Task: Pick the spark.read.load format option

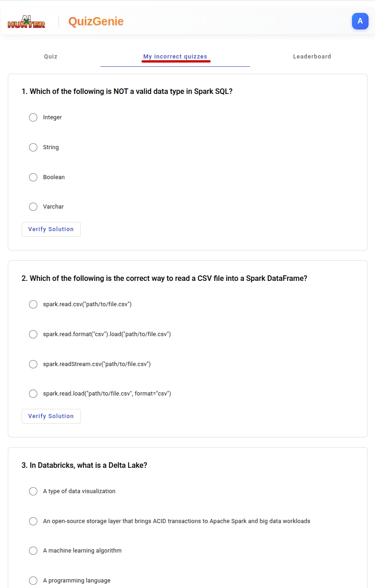Action: click(33, 393)
